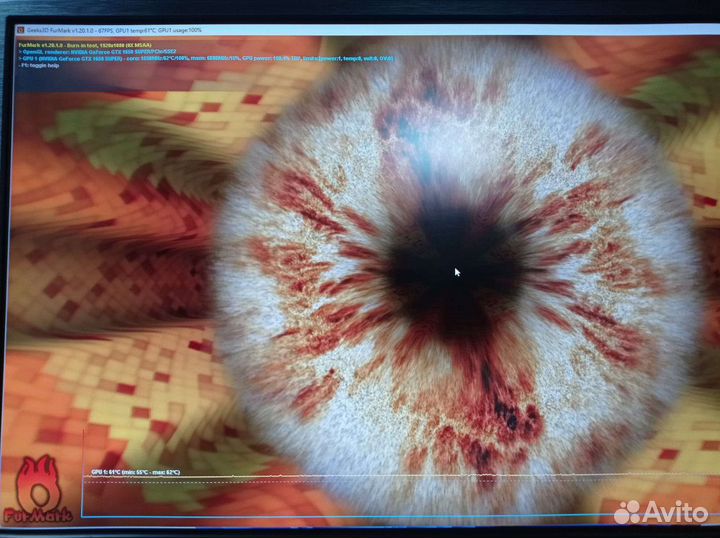Click the Geeks3D FurMark window title text
Image resolution: width=720 pixels, height=538 pixels.
[x=60, y=30]
